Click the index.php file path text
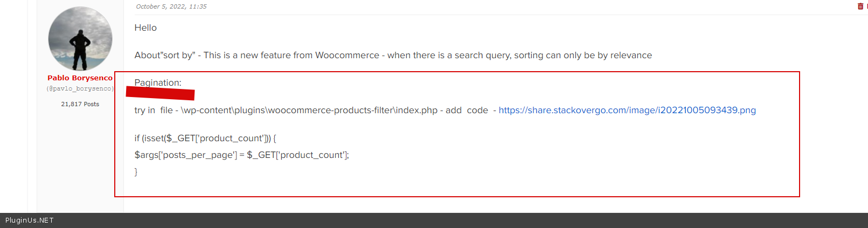The width and height of the screenshot is (868, 228). click(309, 110)
